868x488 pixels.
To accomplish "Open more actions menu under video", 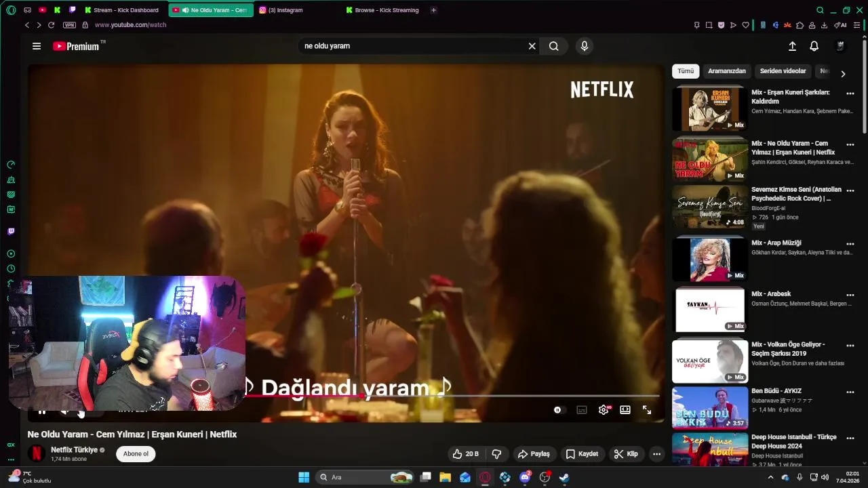I will tap(656, 454).
